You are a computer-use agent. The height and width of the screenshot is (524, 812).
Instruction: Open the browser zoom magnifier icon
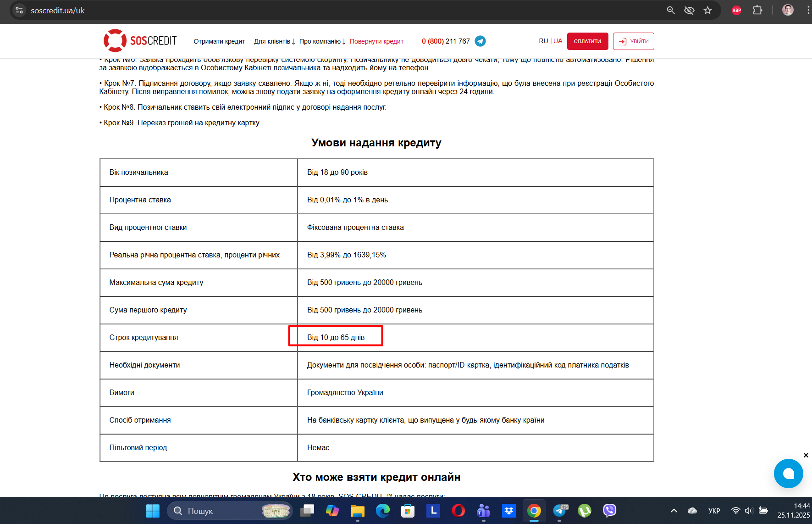671,10
